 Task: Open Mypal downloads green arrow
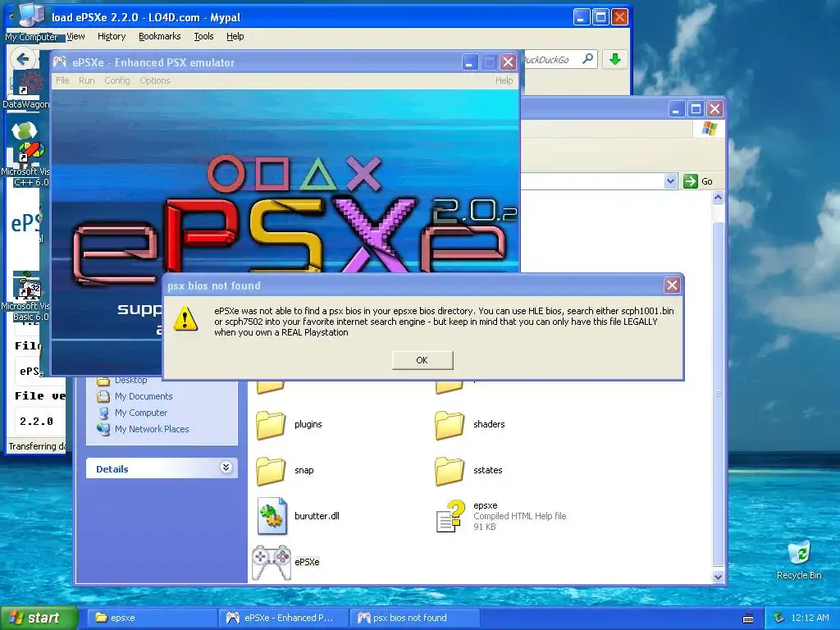[x=615, y=59]
